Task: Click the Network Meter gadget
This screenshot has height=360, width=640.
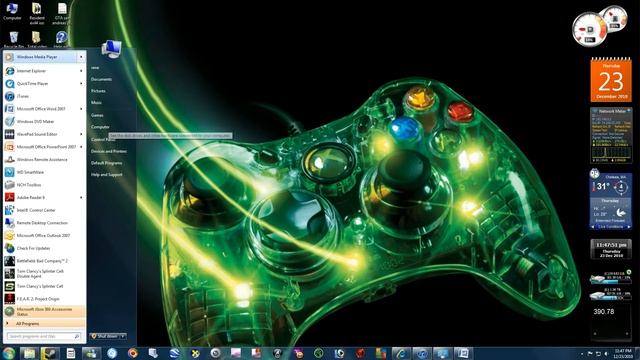Action: (x=611, y=135)
